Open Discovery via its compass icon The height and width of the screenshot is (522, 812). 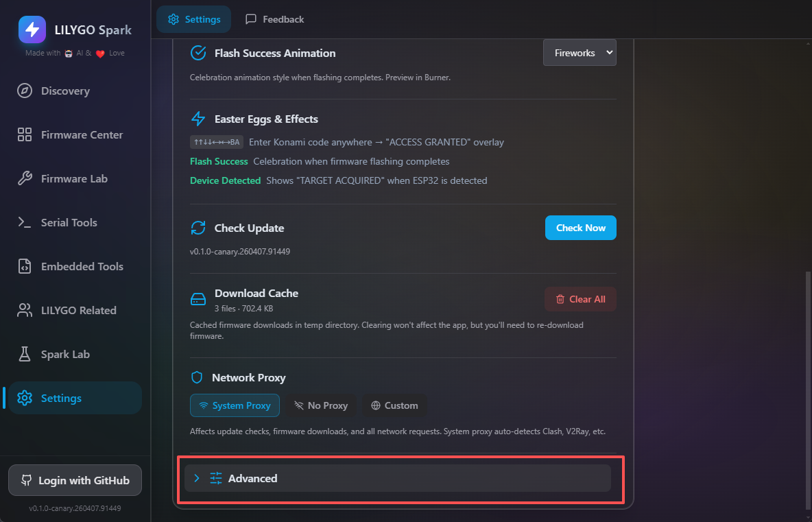(25, 91)
